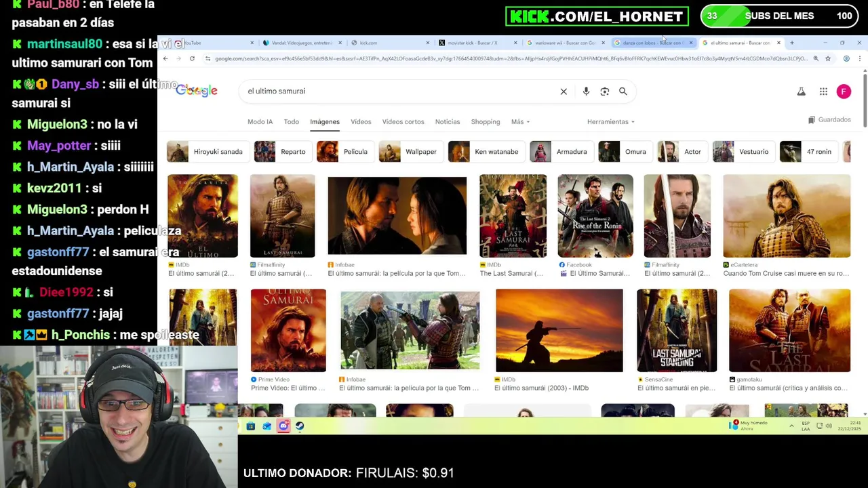The image size is (868, 488).
Task: Select the Imágenes tab
Action: click(325, 122)
